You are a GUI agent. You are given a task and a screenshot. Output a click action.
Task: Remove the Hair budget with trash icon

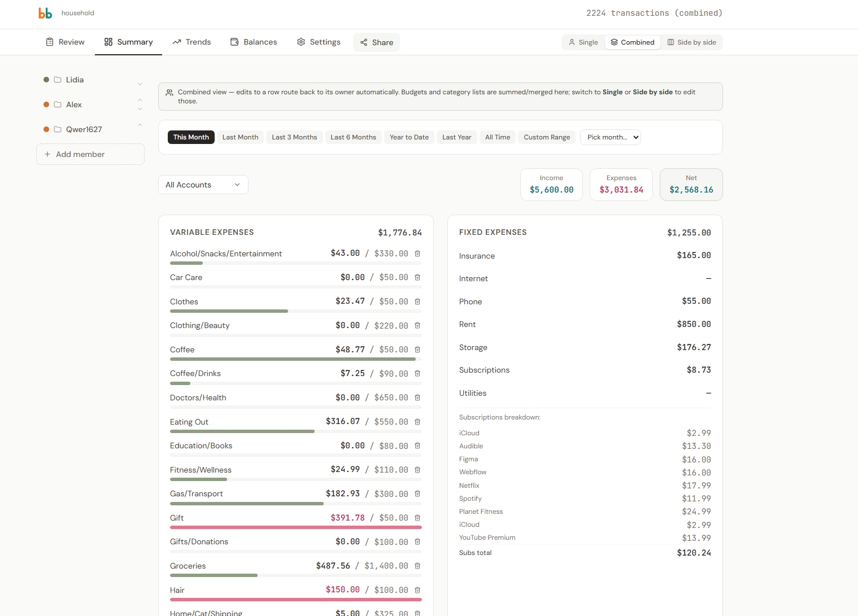click(x=417, y=590)
